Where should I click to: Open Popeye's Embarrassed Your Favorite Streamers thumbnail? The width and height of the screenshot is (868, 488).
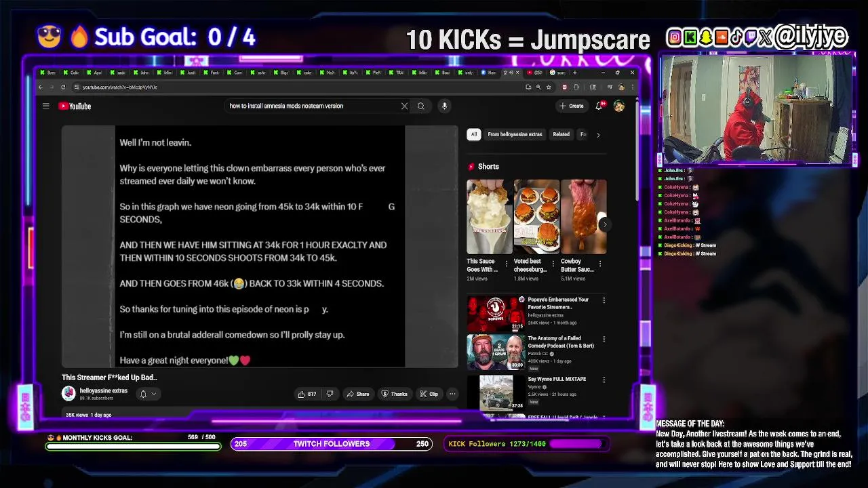[x=496, y=313]
